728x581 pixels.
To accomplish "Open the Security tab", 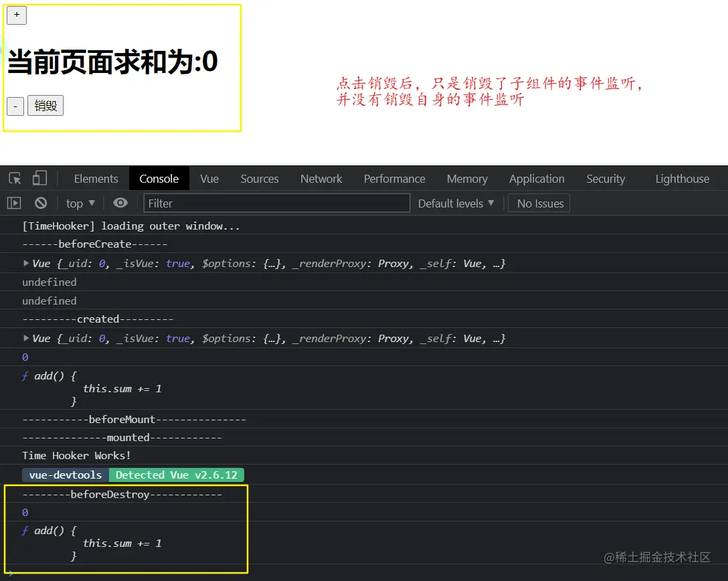I will [x=606, y=179].
